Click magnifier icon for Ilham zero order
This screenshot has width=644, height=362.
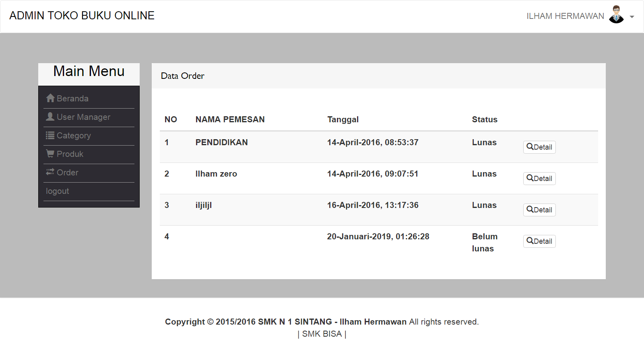click(x=530, y=178)
